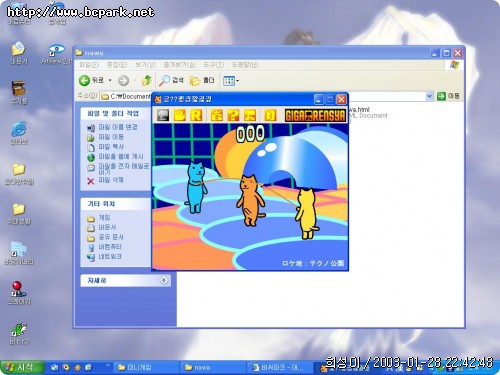The height and width of the screenshot is (375, 500).
Task: Click the gray monitor icon in game toolbar
Action: click(163, 115)
